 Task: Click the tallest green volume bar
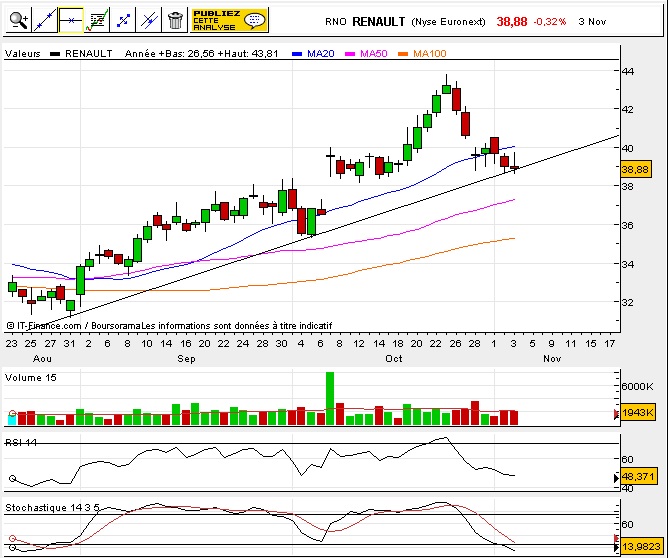(330, 398)
